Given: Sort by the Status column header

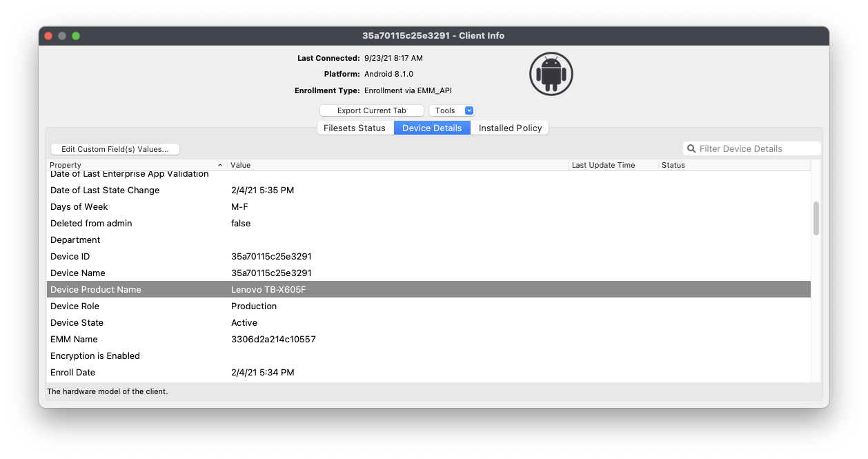Looking at the screenshot, I should 734,165.
